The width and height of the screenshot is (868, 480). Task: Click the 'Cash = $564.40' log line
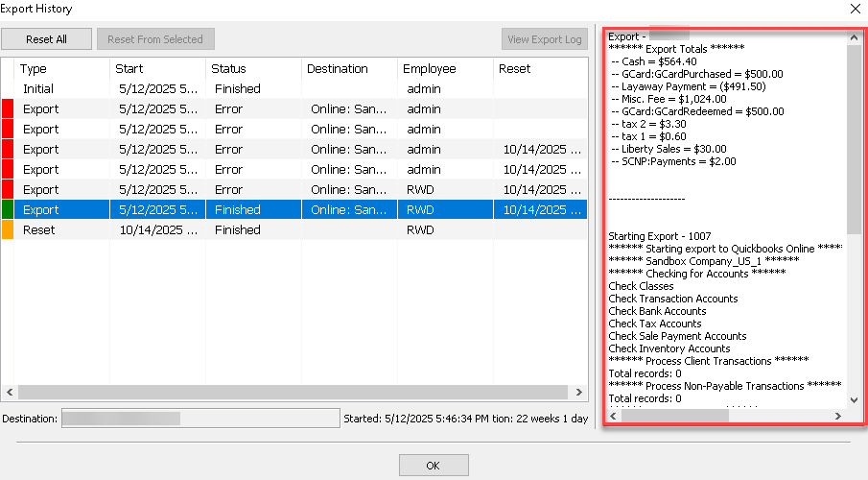654,61
